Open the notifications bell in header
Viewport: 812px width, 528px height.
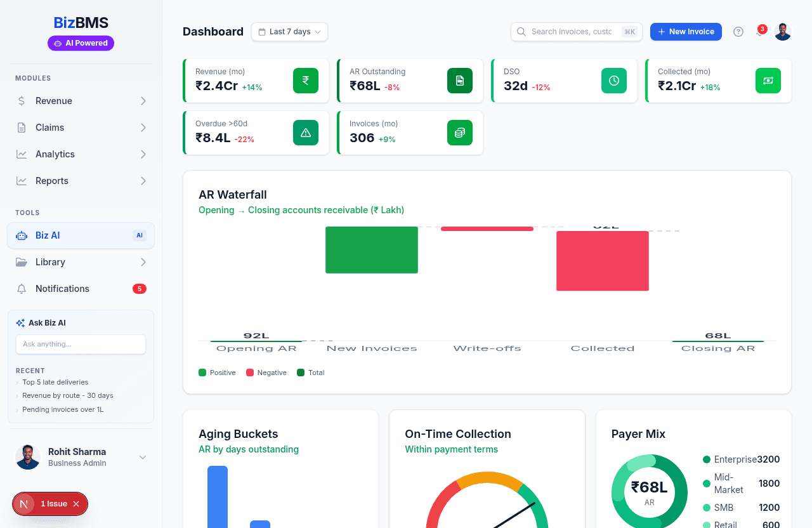coord(759,32)
